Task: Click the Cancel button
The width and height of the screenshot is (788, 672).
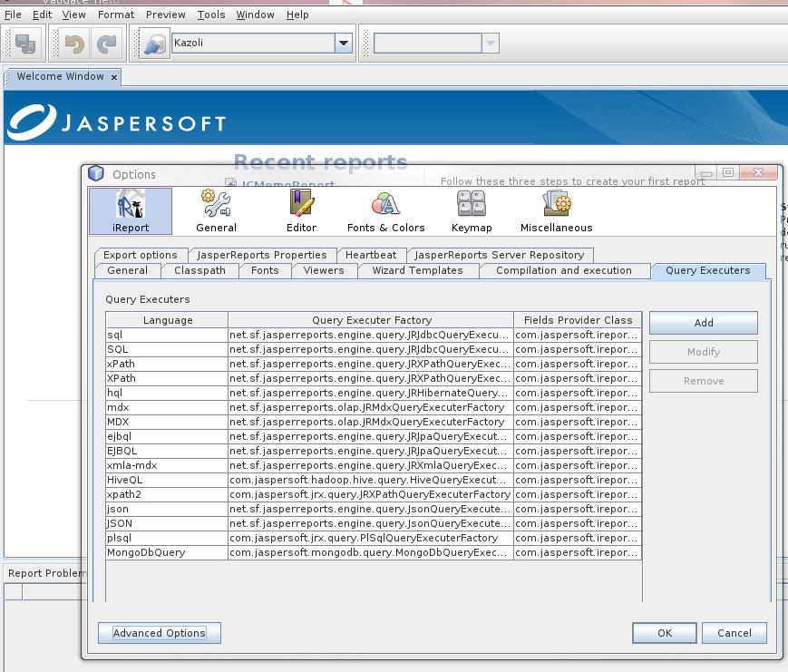Action: coord(734,633)
